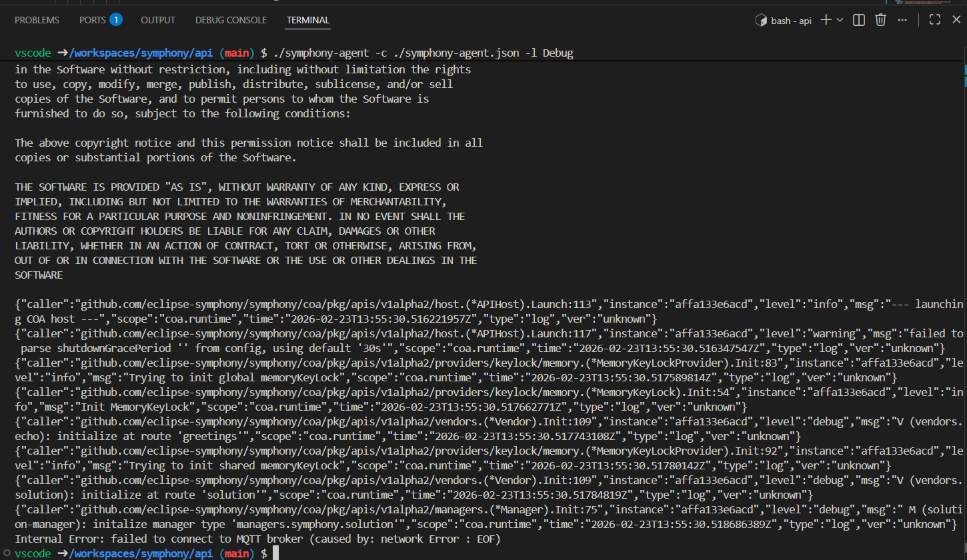Show the OUTPUT panel tab
Image resolution: width=967 pixels, height=560 pixels.
[158, 20]
